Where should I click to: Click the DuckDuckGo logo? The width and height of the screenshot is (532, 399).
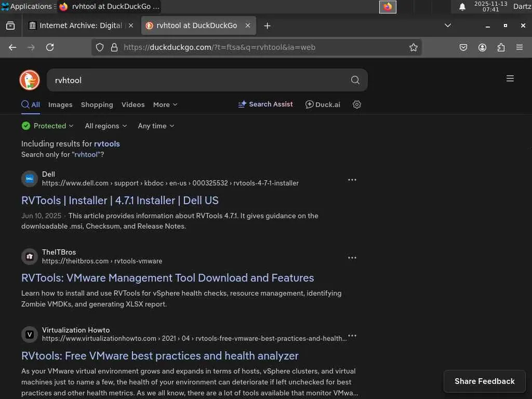pyautogui.click(x=30, y=80)
